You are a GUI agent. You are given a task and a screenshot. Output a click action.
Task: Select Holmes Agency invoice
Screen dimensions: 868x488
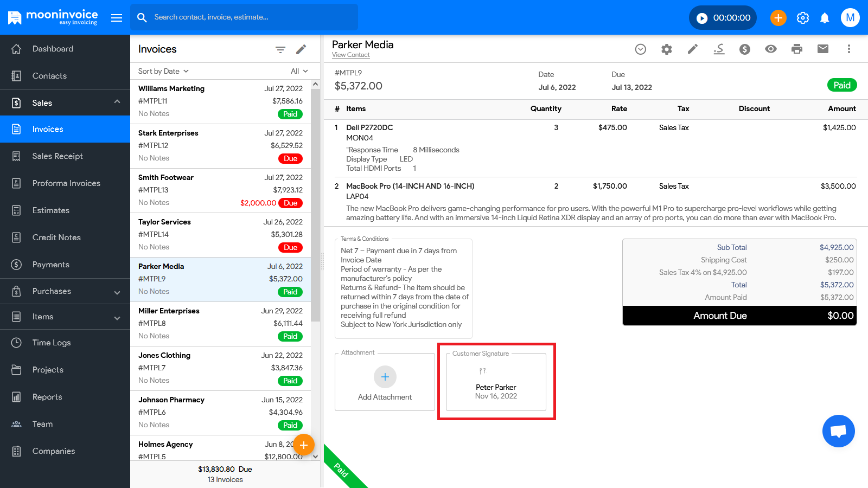220,449
